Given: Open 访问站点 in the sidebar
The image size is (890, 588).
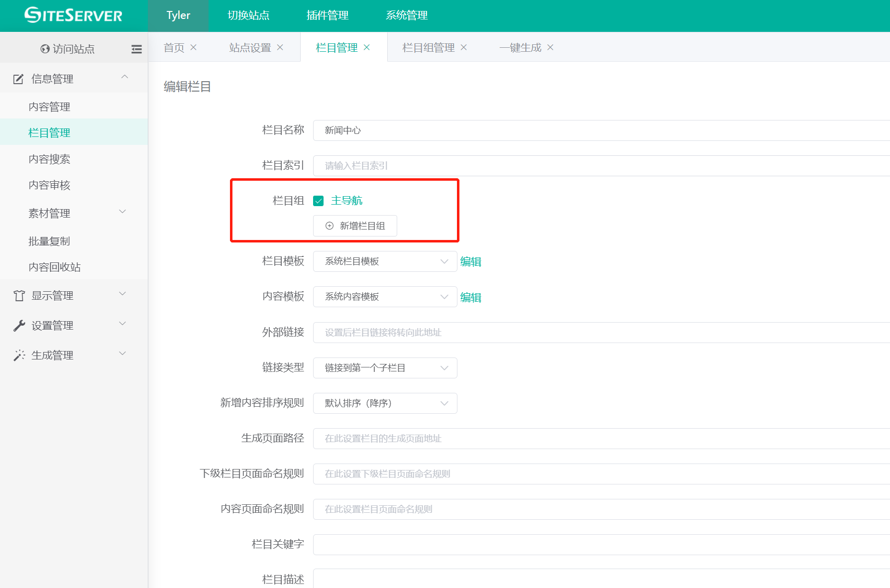Looking at the screenshot, I should point(68,49).
